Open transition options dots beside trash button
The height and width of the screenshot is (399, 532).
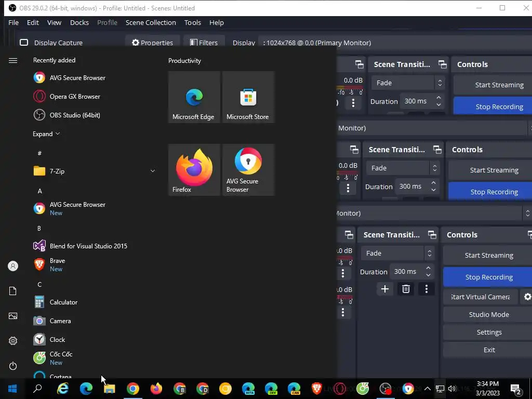[x=427, y=289]
